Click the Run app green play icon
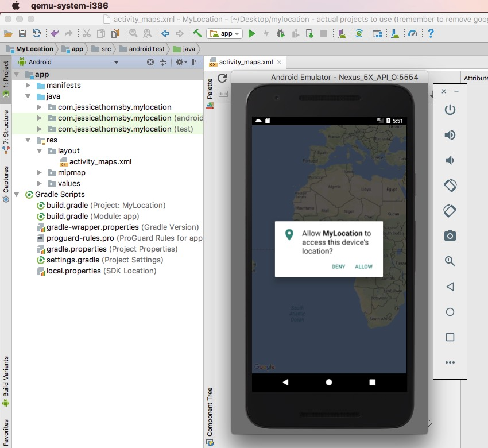488x448 pixels. point(251,34)
